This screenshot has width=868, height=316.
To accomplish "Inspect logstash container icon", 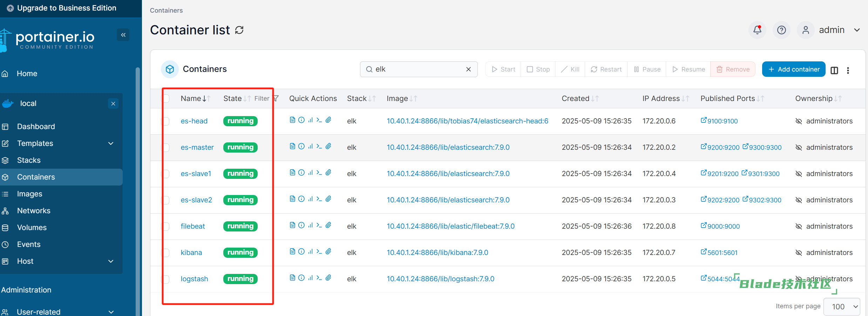I will (301, 278).
